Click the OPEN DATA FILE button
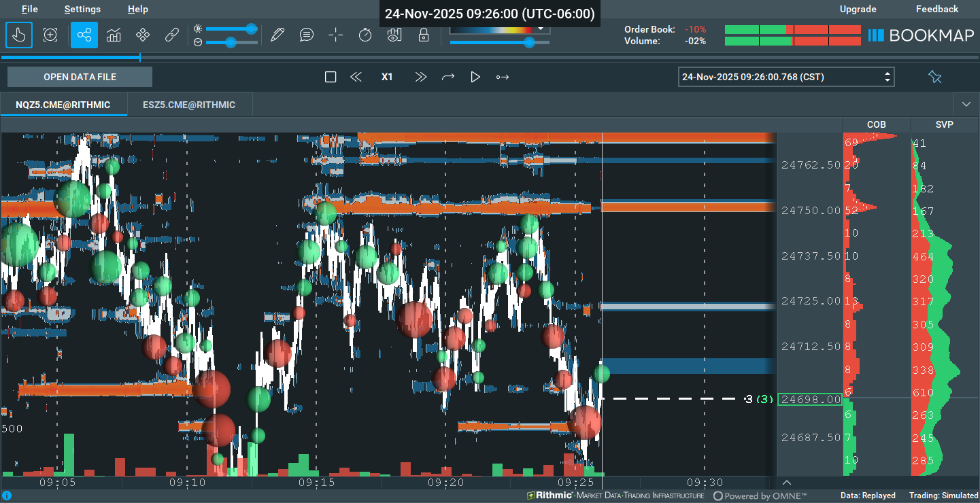Viewport: 980px width, 503px height. [x=80, y=77]
